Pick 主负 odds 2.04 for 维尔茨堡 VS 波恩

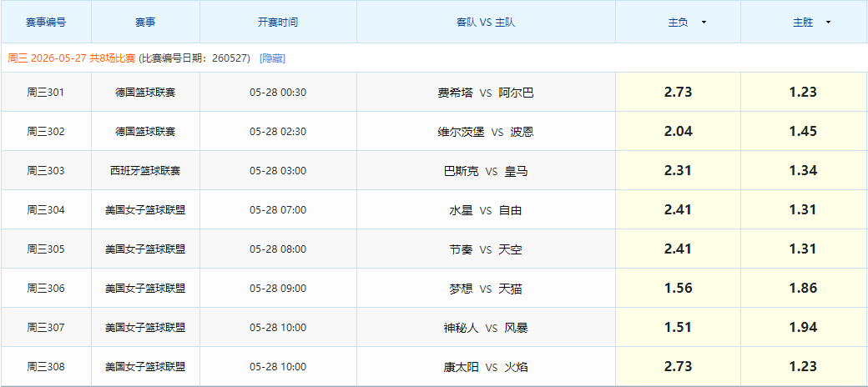coord(678,132)
